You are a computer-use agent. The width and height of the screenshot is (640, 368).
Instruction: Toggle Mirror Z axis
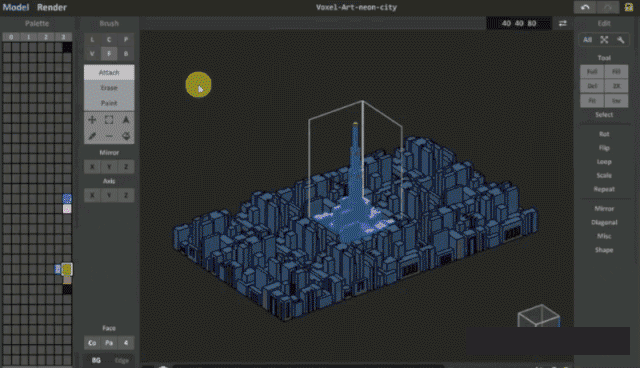[126, 167]
